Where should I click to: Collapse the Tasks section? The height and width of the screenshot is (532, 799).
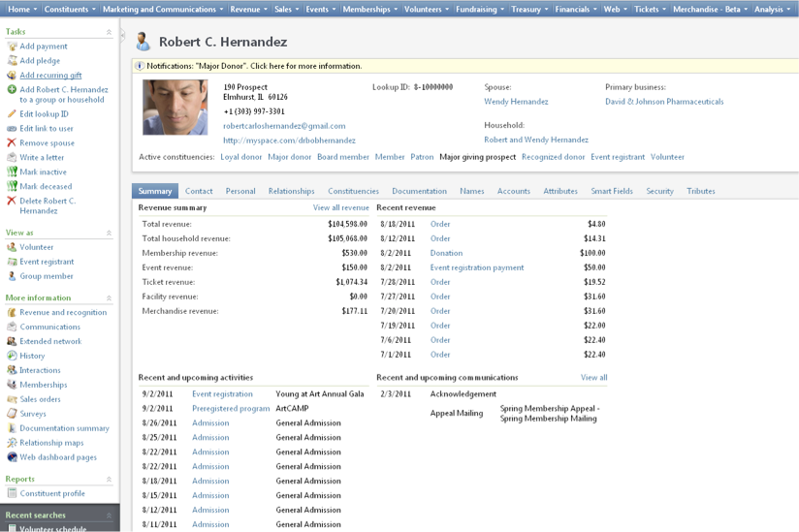coord(109,32)
